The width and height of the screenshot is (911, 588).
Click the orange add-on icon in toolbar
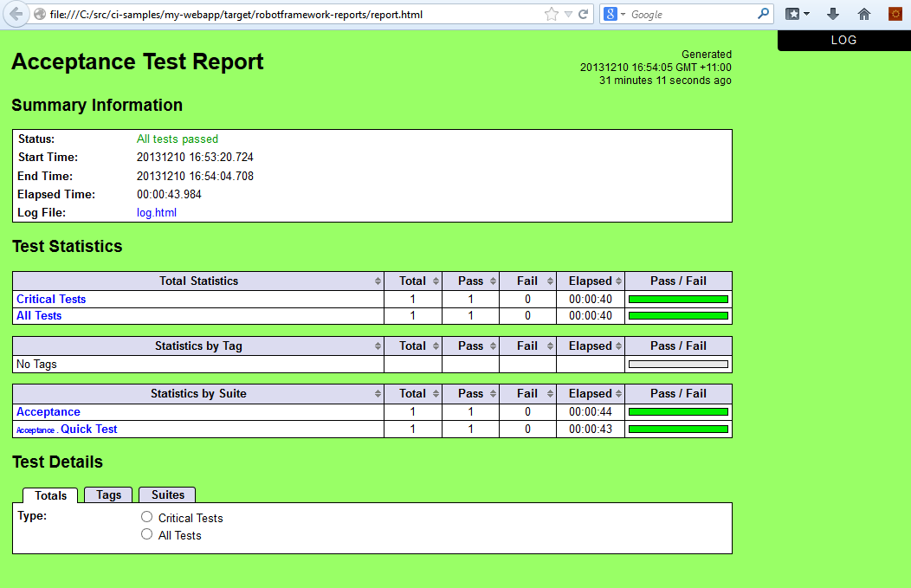pyautogui.click(x=895, y=14)
